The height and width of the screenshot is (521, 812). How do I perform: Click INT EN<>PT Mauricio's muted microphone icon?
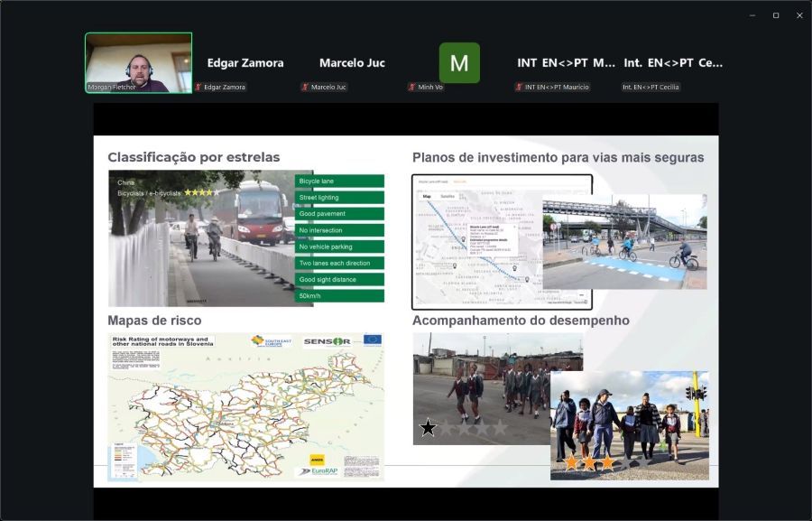click(519, 88)
